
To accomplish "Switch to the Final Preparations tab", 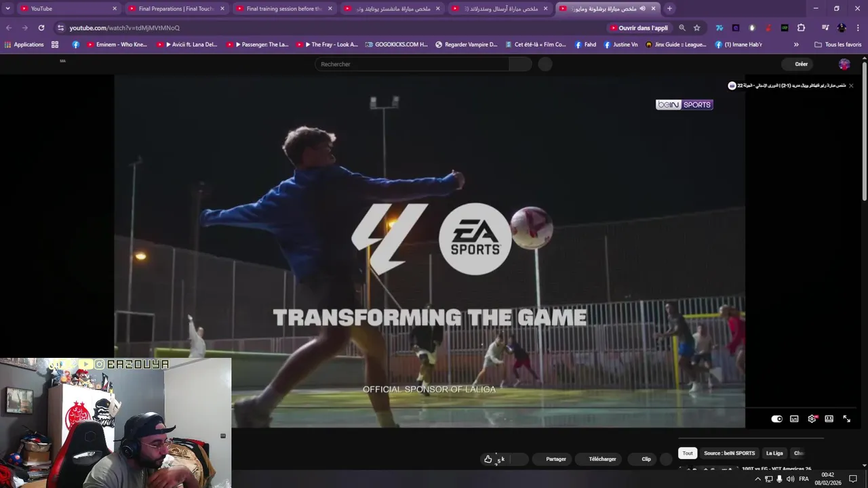I will coord(176,8).
